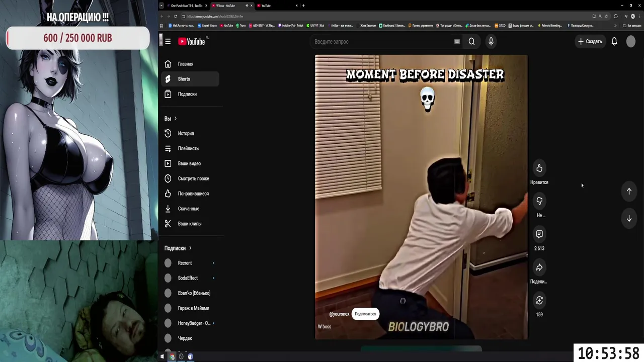The width and height of the screenshot is (644, 362).
Task: Open Chrome from the taskbar
Action: pos(172,356)
